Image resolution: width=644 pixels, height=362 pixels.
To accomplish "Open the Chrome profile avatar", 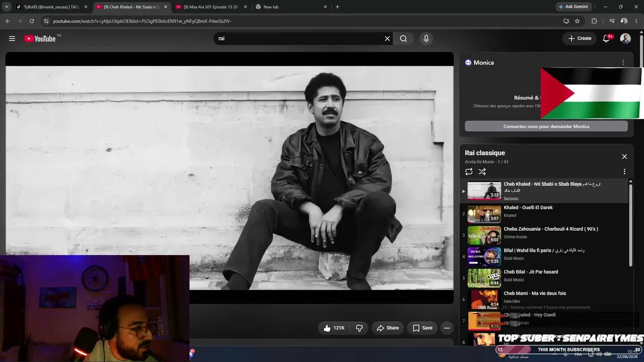I will [x=624, y=21].
